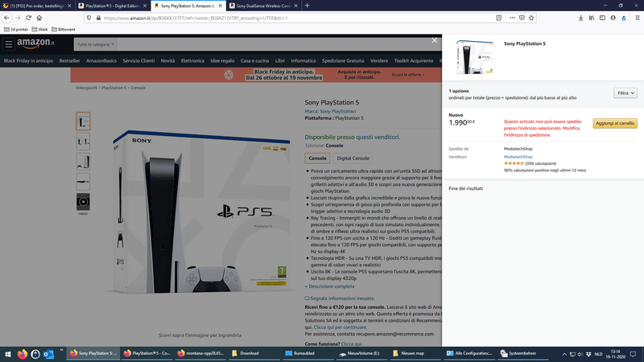Close the offers side panel with X

(435, 40)
